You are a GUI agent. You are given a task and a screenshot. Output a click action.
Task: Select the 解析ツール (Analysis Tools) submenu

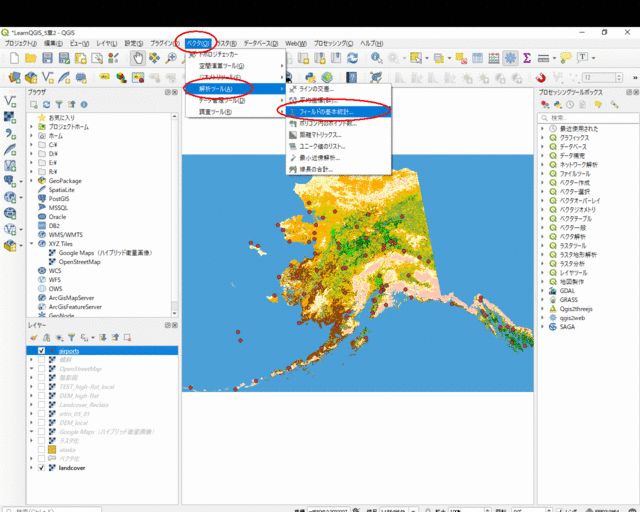pyautogui.click(x=235, y=89)
